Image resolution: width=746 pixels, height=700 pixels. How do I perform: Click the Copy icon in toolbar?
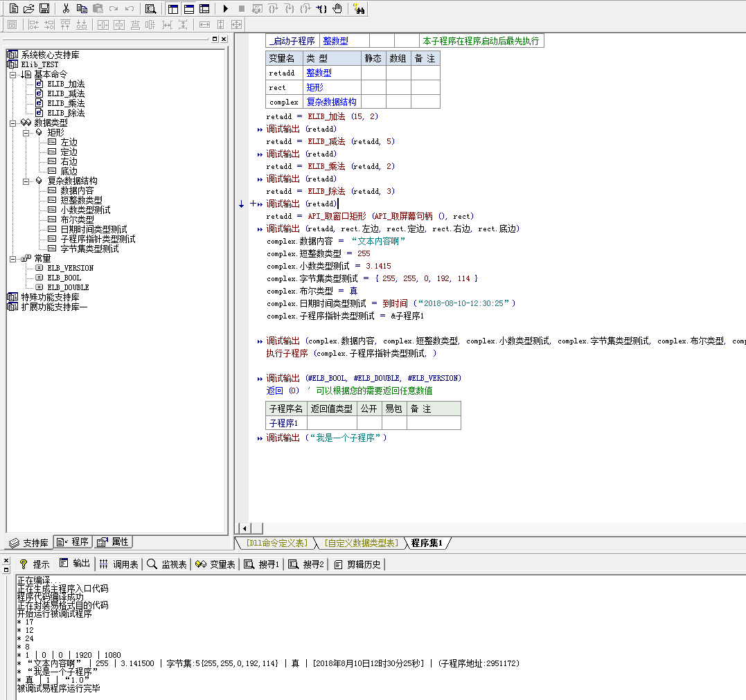[x=82, y=8]
